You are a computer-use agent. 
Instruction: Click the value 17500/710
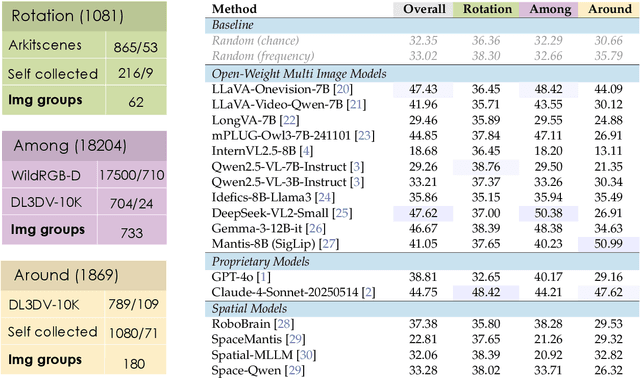[x=132, y=175]
